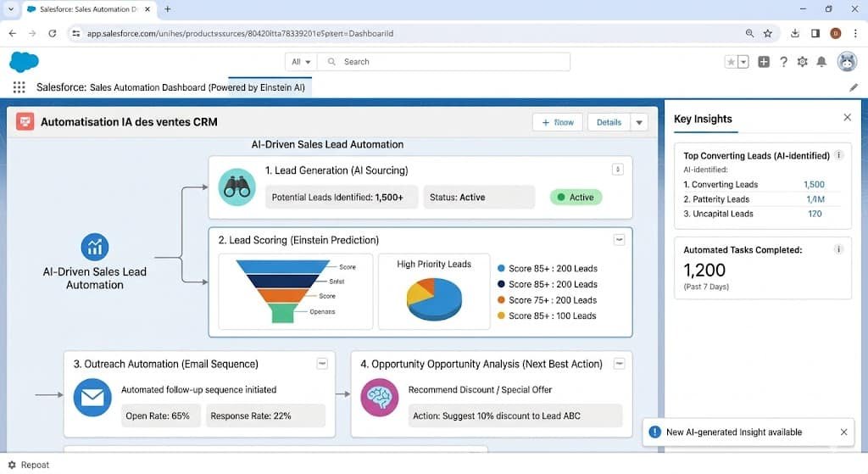This screenshot has width=868, height=474.
Task: Reload the page with browser refresh
Action: point(52,33)
